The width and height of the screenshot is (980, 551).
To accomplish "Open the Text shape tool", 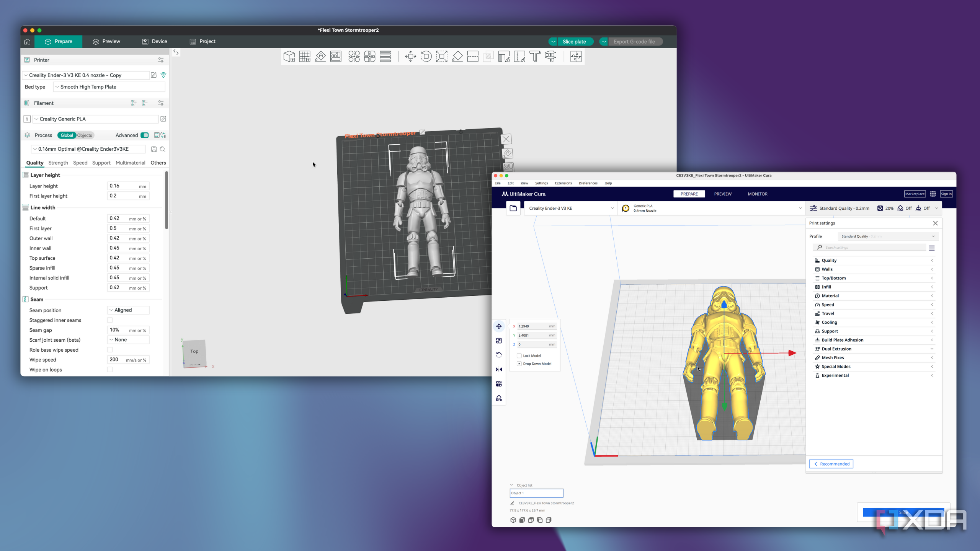I will pos(535,57).
